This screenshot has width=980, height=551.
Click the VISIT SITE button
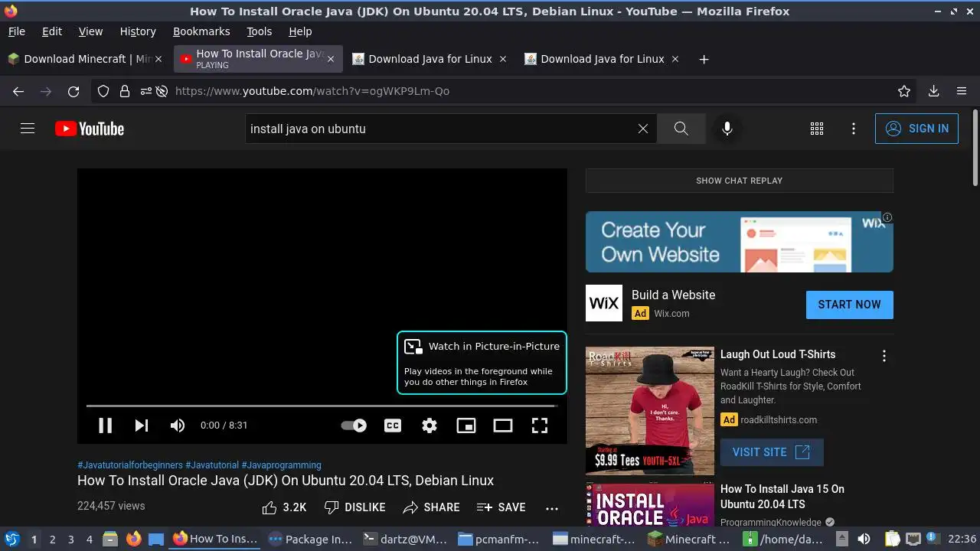772,452
